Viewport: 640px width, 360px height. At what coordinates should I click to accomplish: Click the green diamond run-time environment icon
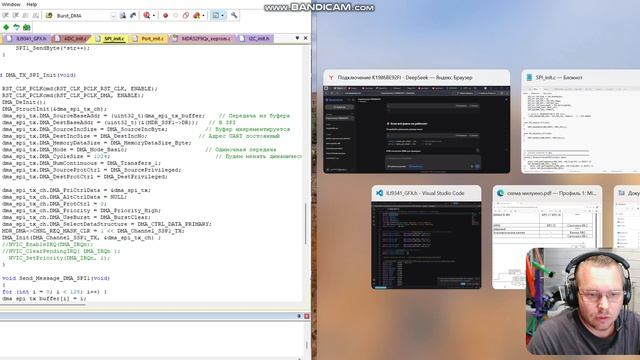pyautogui.click(x=6, y=27)
